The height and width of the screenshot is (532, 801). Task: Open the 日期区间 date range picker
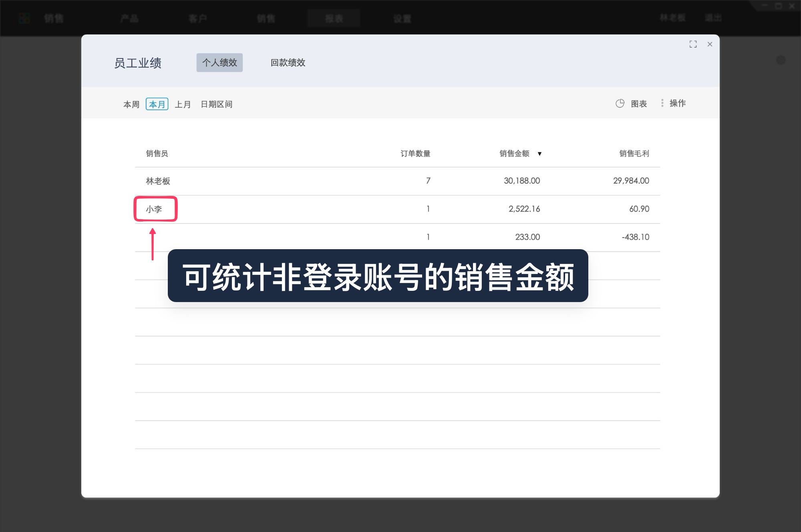(x=217, y=104)
